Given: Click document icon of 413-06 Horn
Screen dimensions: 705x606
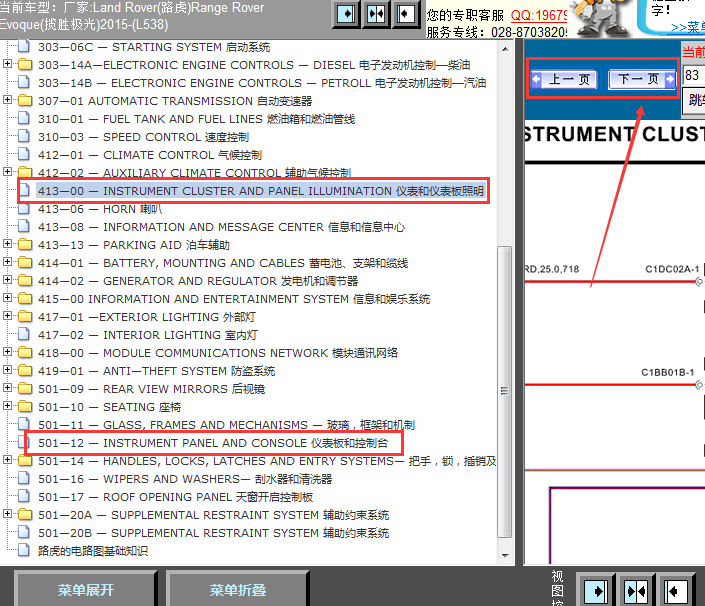Looking at the screenshot, I should pyautogui.click(x=24, y=209).
